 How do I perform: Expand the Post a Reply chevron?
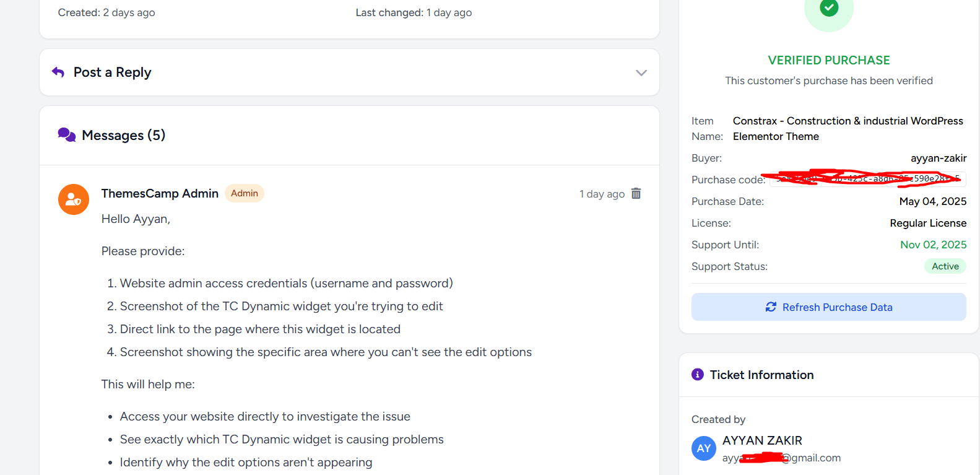(x=641, y=72)
